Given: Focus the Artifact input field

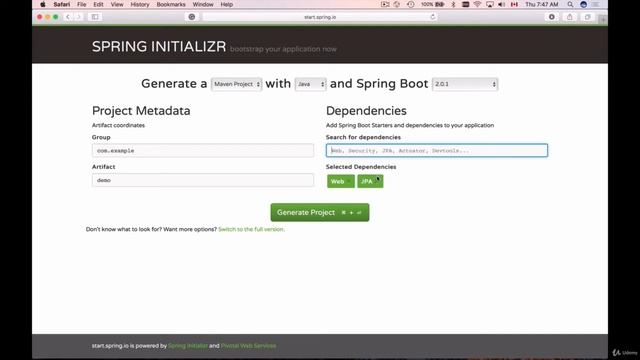Looking at the screenshot, I should click(x=203, y=180).
